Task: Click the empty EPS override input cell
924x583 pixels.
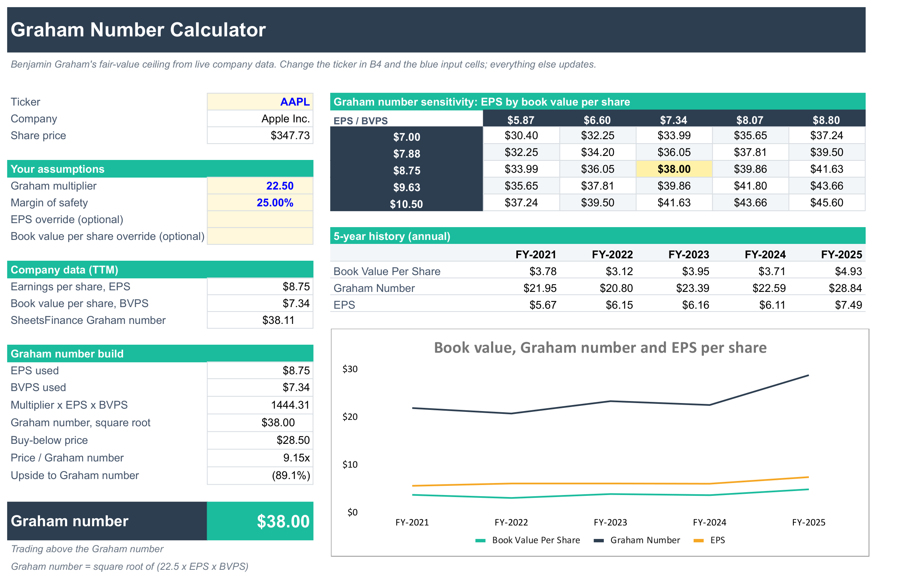Action: [x=260, y=220]
